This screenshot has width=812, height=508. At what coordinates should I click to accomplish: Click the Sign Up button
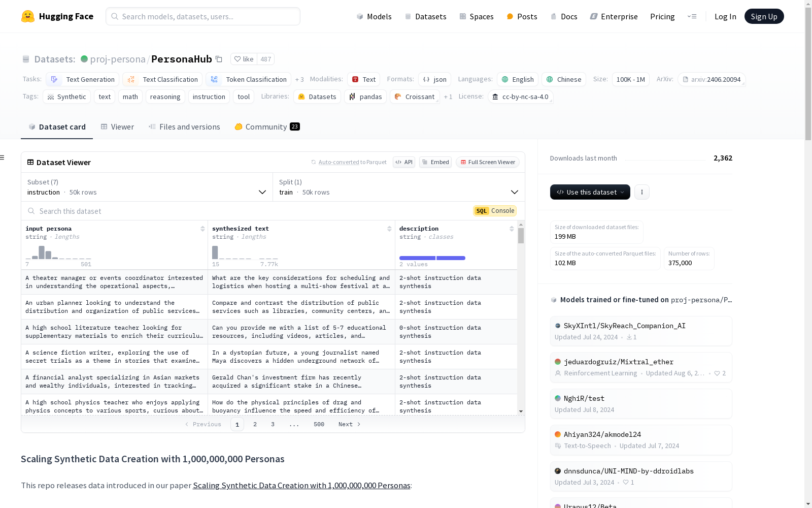tap(764, 16)
